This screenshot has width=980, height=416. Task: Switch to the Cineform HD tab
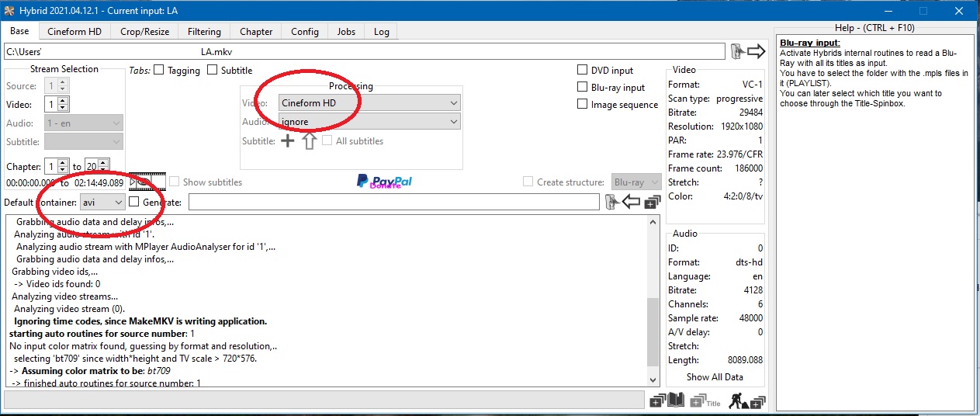pyautogui.click(x=74, y=32)
